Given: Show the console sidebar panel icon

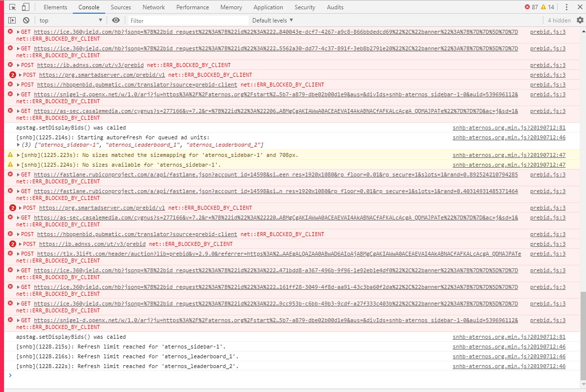Looking at the screenshot, I should pos(12,20).
